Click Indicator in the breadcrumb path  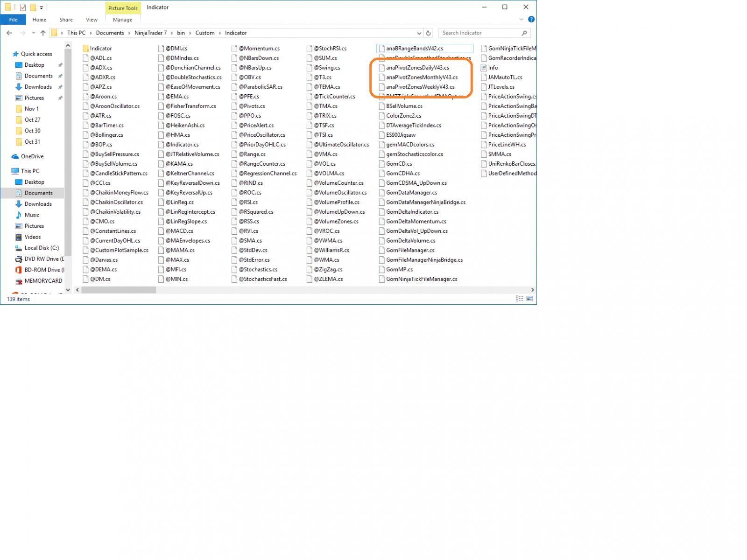pyautogui.click(x=236, y=33)
